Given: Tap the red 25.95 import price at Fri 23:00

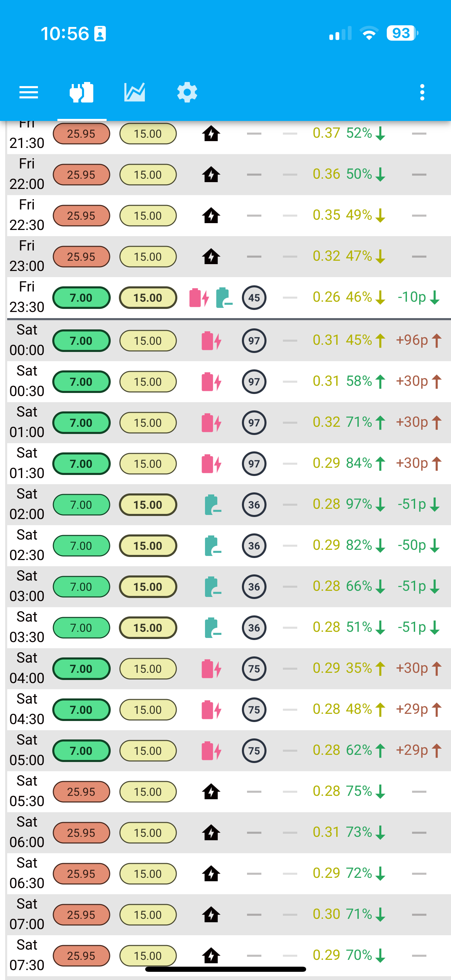Looking at the screenshot, I should [x=81, y=256].
